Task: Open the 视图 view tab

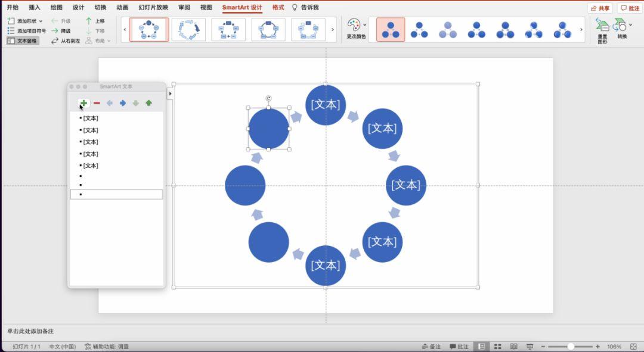Action: tap(206, 7)
